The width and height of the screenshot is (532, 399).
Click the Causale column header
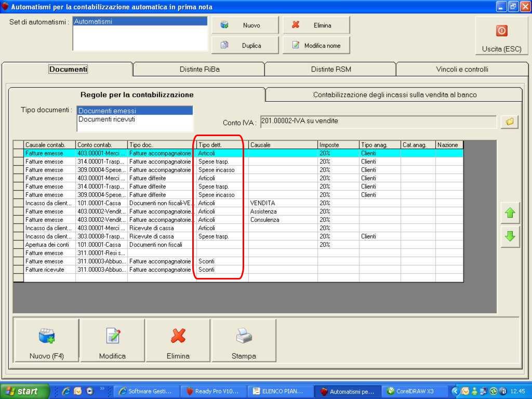pyautogui.click(x=283, y=145)
